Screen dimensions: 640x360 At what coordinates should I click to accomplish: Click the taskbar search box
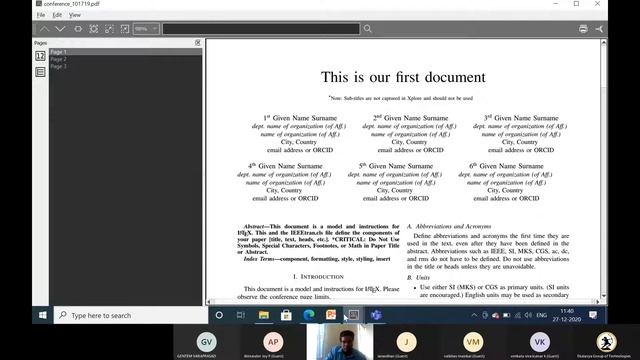131,315
